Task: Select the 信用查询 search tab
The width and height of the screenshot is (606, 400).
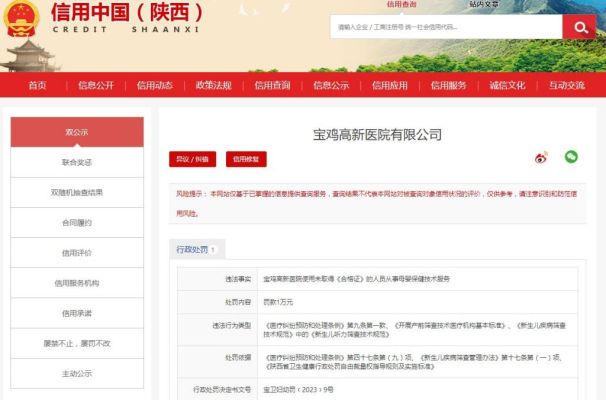Action: [402, 4]
